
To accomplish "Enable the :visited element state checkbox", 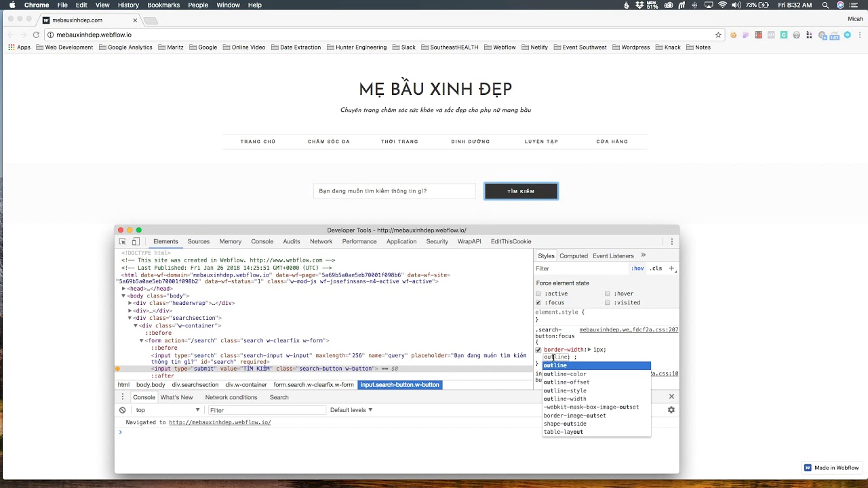I will click(x=608, y=302).
